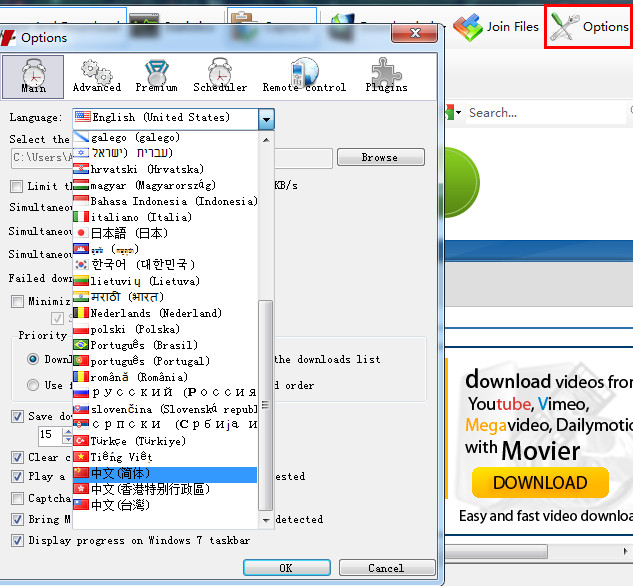Choose hrvatski (Hrvatska) from list
Screen dimensions: 633x586
pyautogui.click(x=165, y=169)
